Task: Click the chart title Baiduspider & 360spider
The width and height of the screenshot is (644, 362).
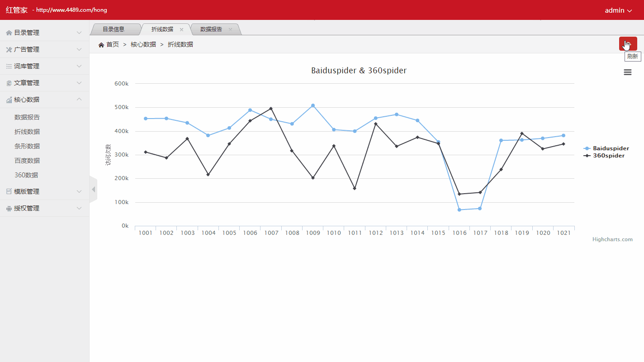Action: tap(359, 71)
